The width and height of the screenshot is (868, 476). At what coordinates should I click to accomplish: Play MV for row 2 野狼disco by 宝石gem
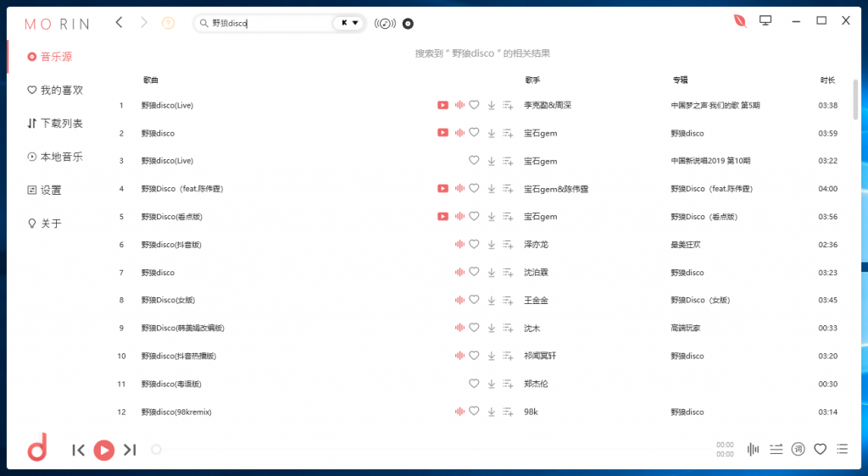442,133
